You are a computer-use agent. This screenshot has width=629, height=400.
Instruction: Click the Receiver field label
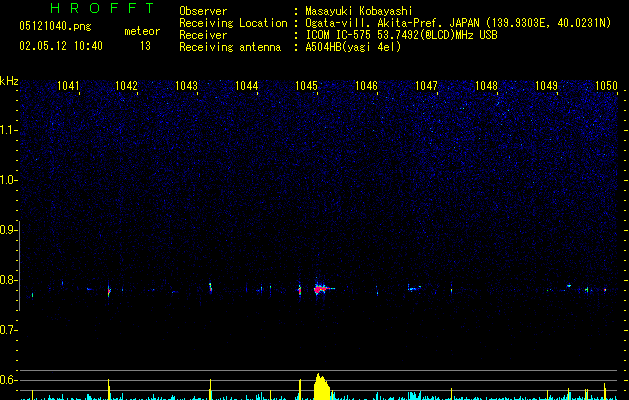click(x=203, y=35)
